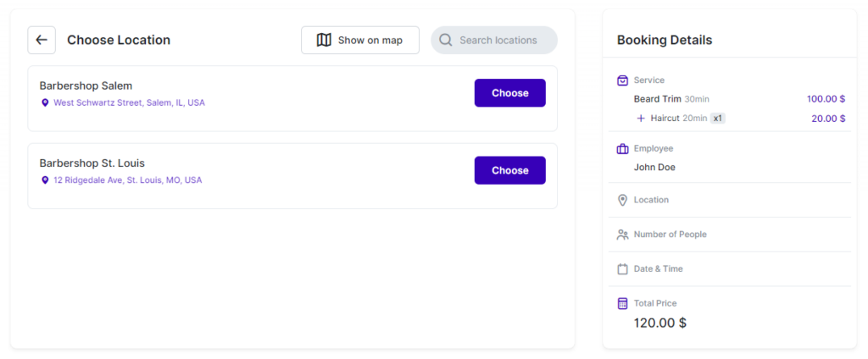Click the Number of People icon

[622, 235]
